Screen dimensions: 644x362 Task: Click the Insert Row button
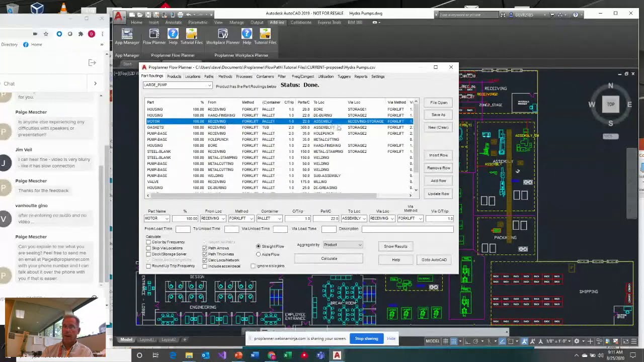[x=438, y=155]
